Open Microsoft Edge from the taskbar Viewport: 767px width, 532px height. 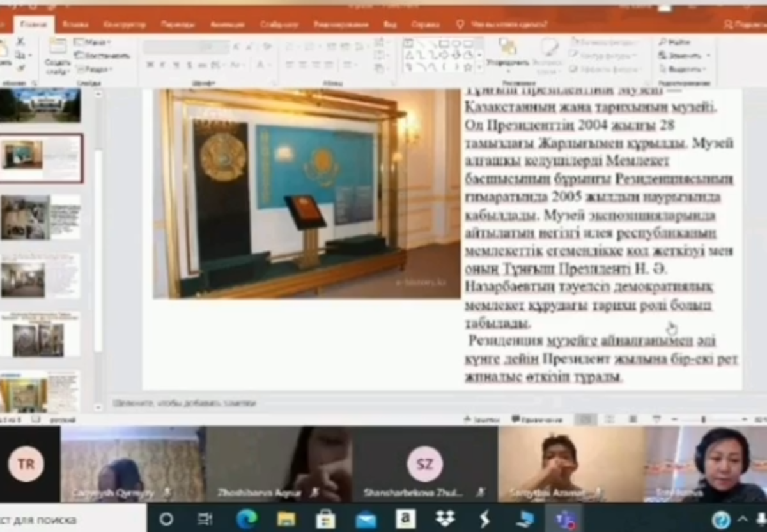(246, 519)
